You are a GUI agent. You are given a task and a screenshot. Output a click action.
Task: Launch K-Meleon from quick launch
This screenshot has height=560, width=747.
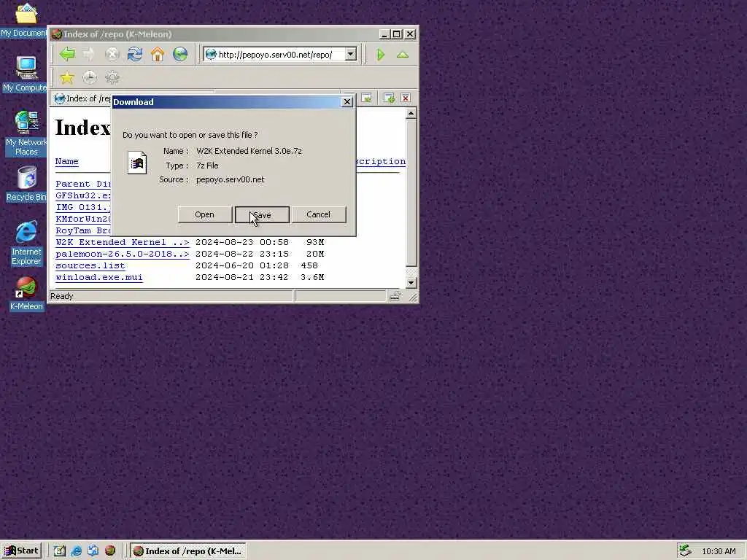(110, 551)
